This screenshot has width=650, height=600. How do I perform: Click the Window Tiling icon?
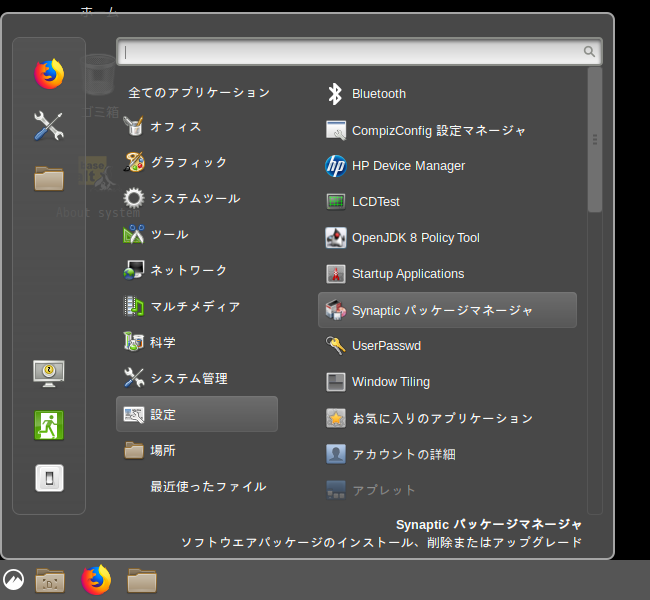tap(336, 382)
